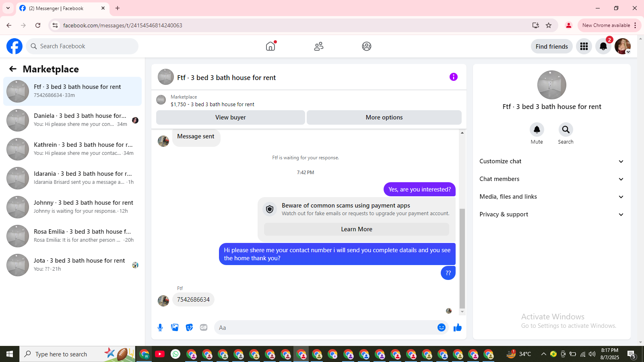Open the Chrome tab search dropdown
The height and width of the screenshot is (362, 644).
pyautogui.click(x=8, y=8)
